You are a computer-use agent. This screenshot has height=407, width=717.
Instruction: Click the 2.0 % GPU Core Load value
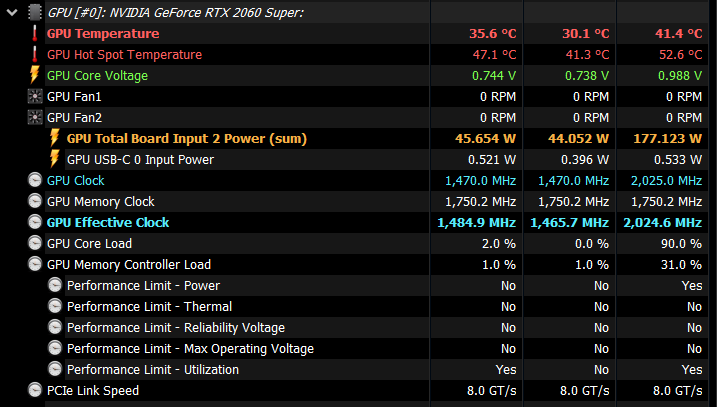click(499, 244)
